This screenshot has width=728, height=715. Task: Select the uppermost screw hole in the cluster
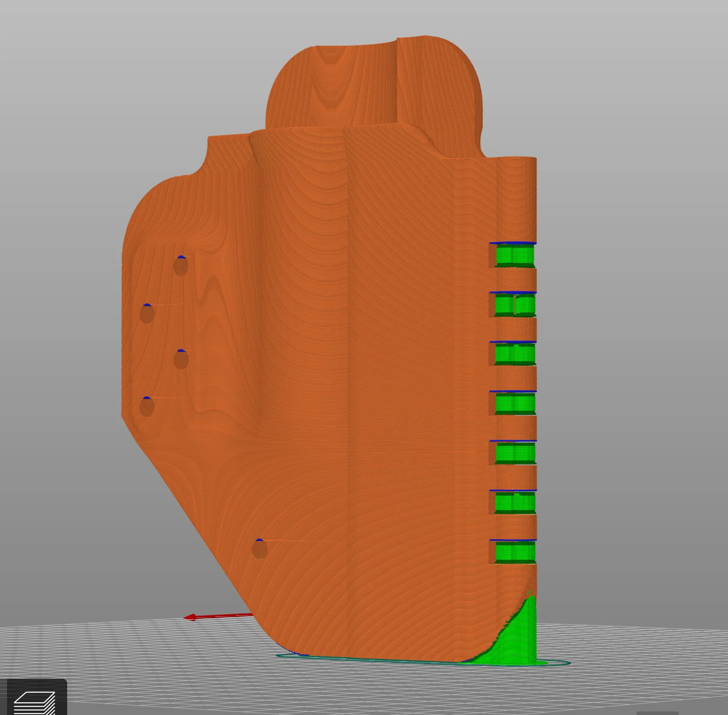tap(181, 266)
